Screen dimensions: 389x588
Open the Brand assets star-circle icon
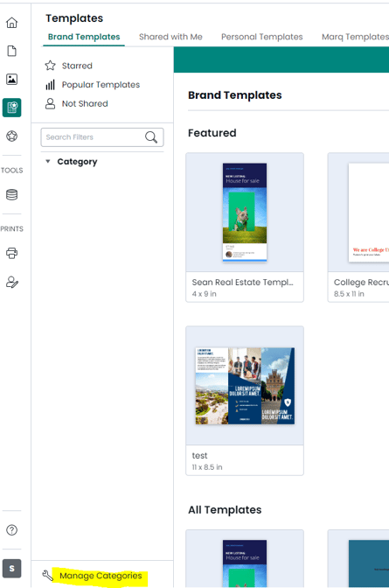pyautogui.click(x=11, y=136)
